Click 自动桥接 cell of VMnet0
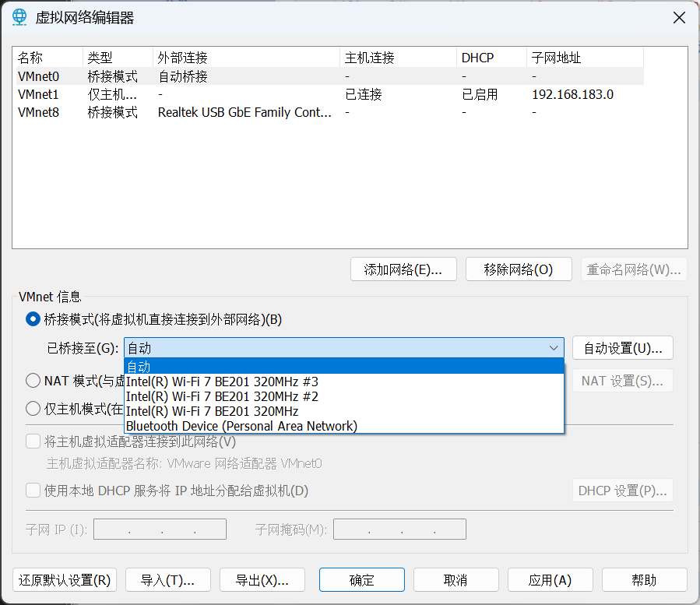700x605 pixels. [x=182, y=76]
